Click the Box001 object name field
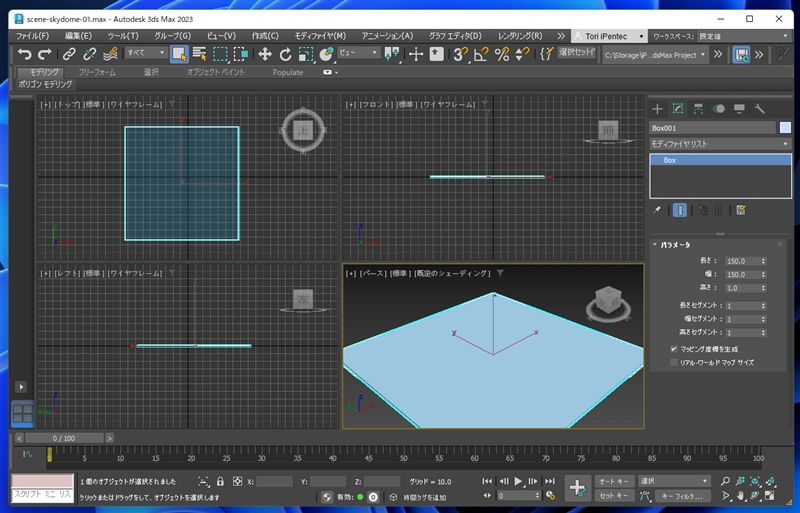Screen dimensions: 800x513 (712, 128)
